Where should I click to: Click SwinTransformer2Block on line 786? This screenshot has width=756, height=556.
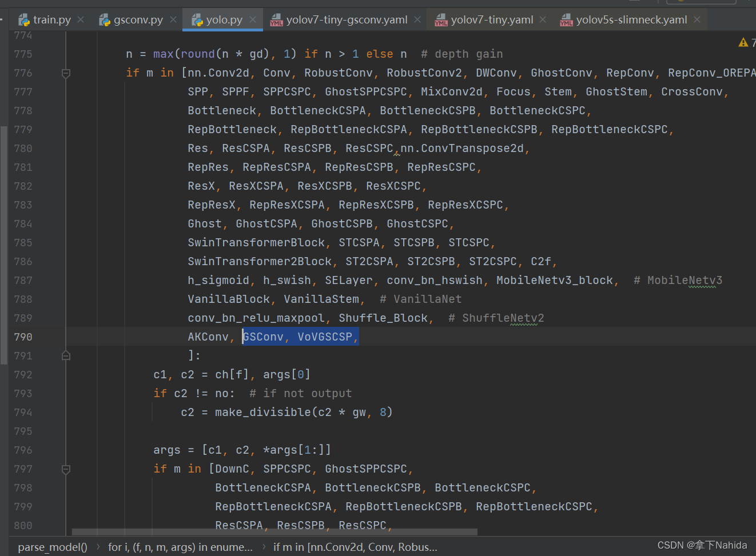(x=260, y=262)
